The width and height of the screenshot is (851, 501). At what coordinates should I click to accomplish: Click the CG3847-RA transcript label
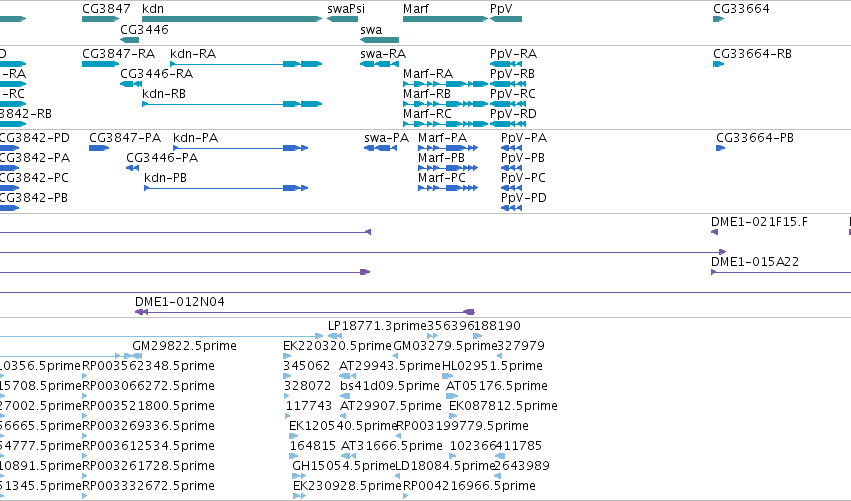click(x=119, y=54)
